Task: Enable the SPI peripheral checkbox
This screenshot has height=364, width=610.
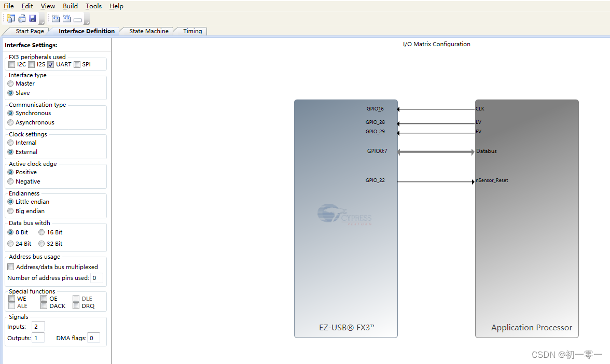Action: tap(77, 64)
